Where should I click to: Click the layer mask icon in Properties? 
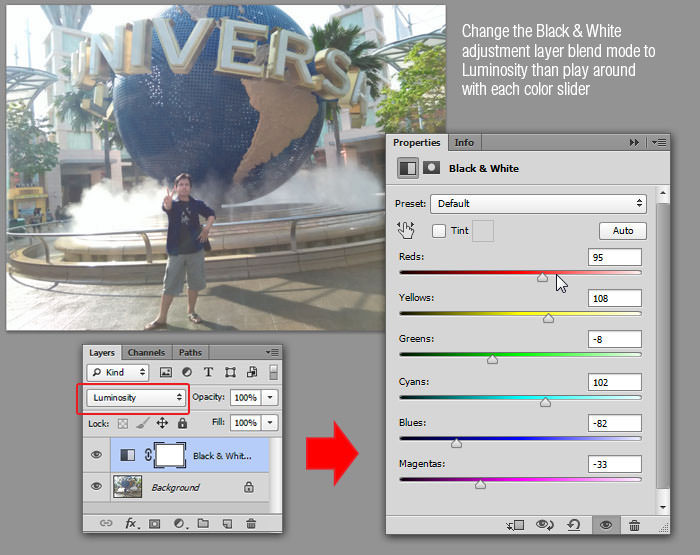(431, 168)
